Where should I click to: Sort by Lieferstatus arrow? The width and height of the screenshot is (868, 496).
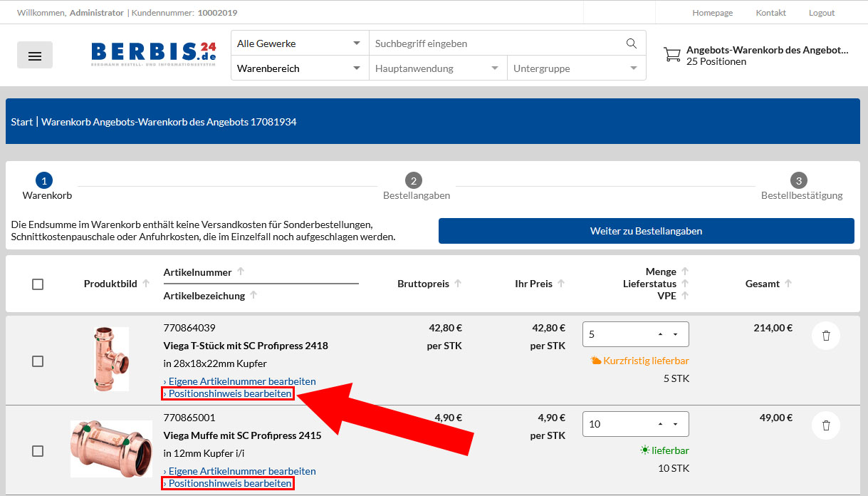tap(685, 283)
